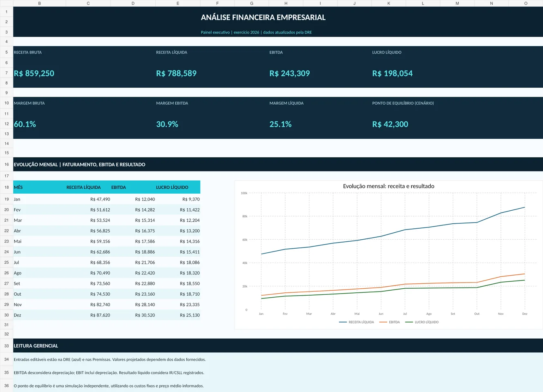The width and height of the screenshot is (543, 392).
Task: Select Nov EBITDA cell R$ 28,140
Action: click(x=133, y=305)
